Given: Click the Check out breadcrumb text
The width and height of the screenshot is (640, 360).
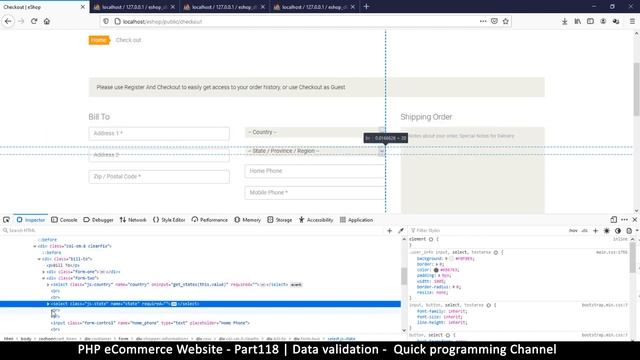Looking at the screenshot, I should click(x=129, y=40).
